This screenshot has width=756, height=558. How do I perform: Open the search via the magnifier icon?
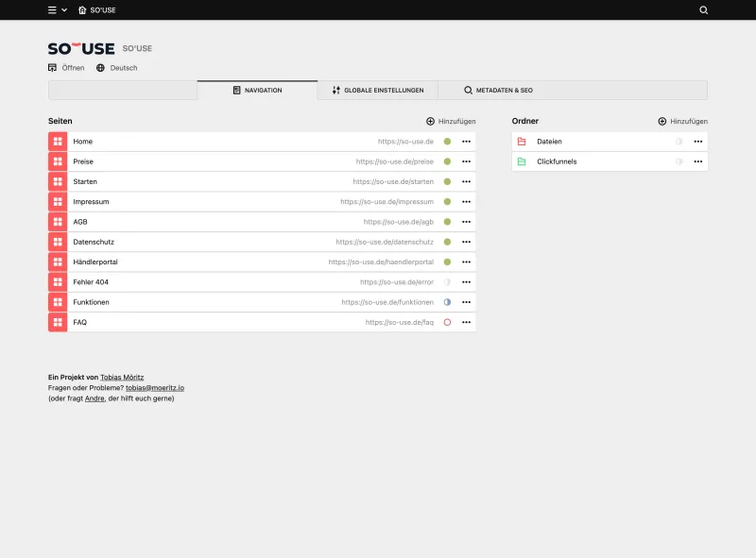point(704,10)
